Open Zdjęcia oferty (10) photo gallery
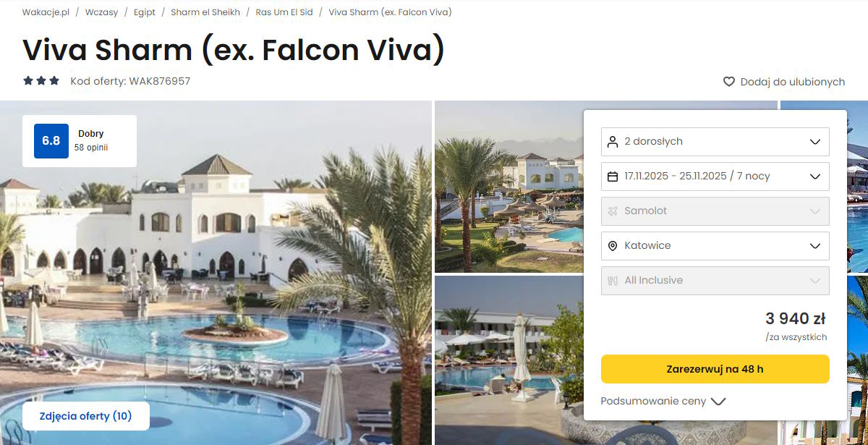This screenshot has height=445, width=868. (x=86, y=416)
